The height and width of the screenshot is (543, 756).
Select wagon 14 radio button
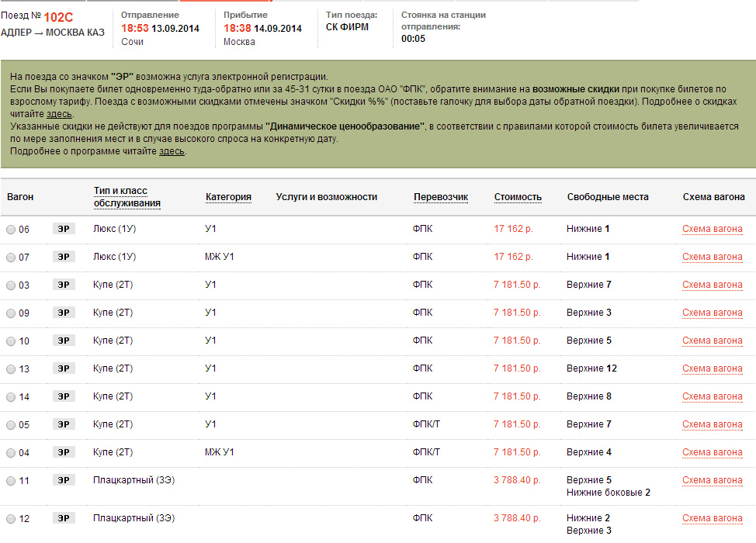click(11, 398)
